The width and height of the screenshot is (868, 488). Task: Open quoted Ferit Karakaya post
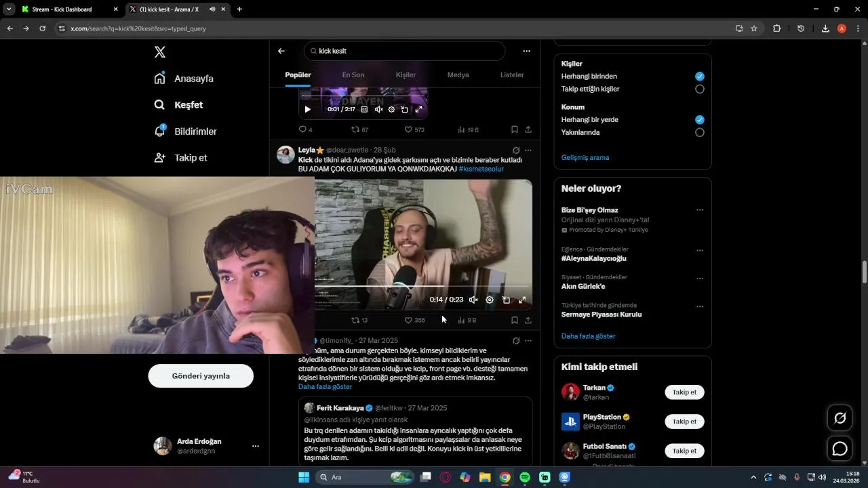tap(415, 432)
